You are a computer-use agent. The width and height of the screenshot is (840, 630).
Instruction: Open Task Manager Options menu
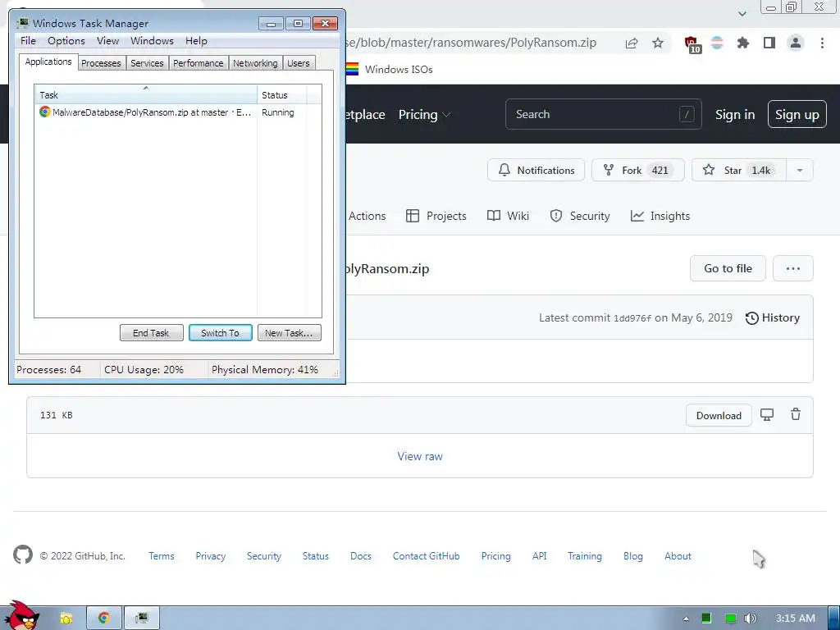pyautogui.click(x=66, y=41)
